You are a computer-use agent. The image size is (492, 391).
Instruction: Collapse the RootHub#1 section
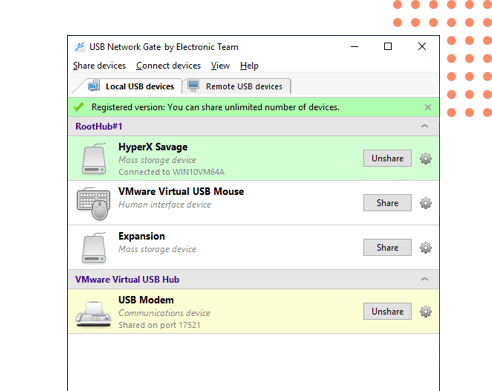424,126
